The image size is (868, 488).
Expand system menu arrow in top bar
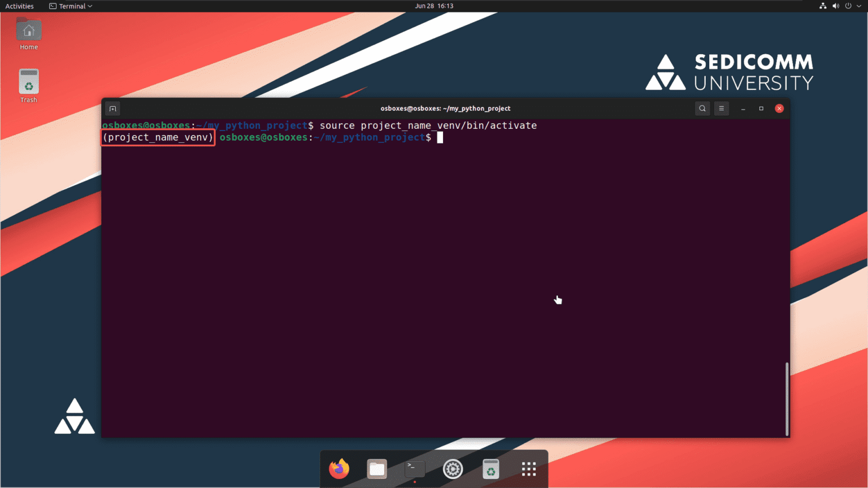pyautogui.click(x=859, y=6)
